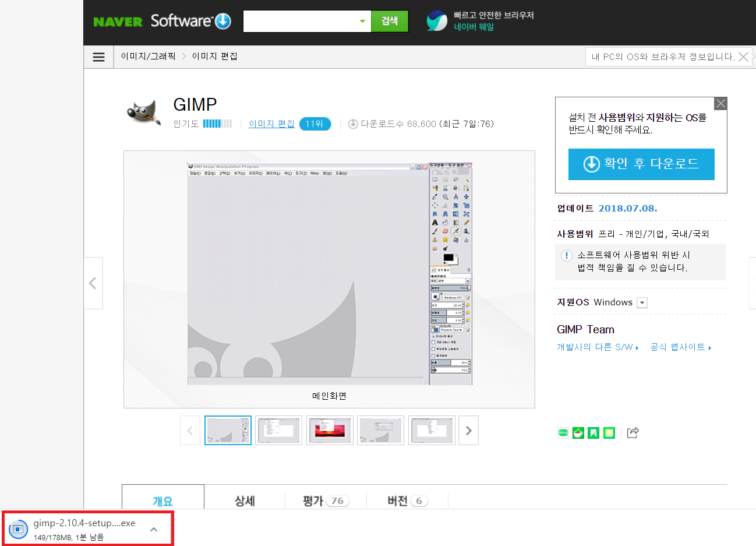Click the green 검색 button
This screenshot has height=546, width=756.
pos(390,22)
